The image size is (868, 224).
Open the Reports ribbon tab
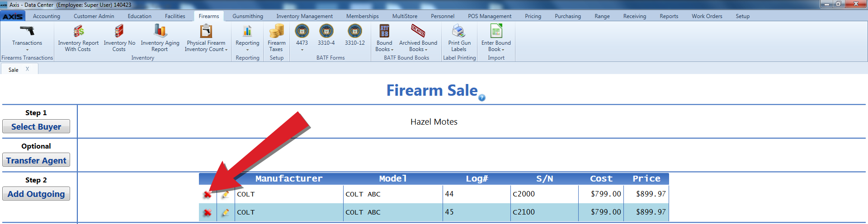click(669, 16)
